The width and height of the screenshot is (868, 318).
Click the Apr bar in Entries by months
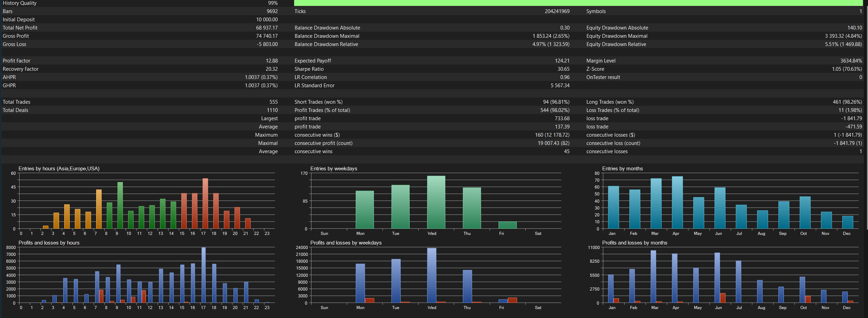677,203
